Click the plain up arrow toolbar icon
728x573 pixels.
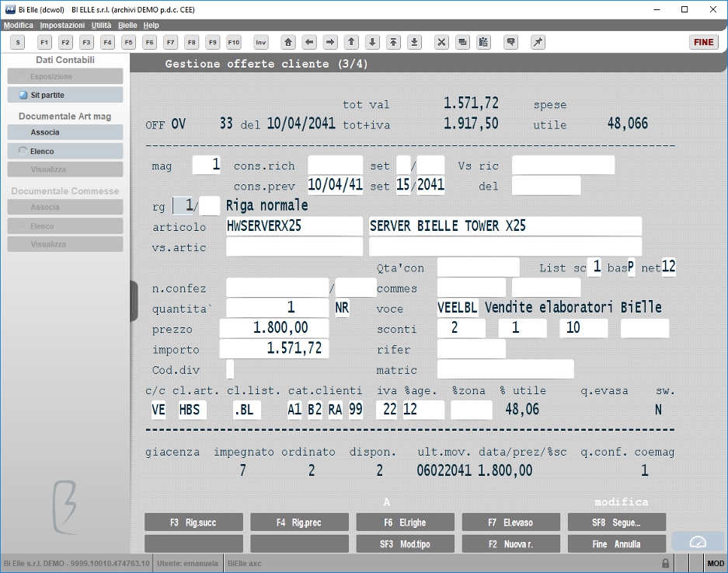coord(351,42)
